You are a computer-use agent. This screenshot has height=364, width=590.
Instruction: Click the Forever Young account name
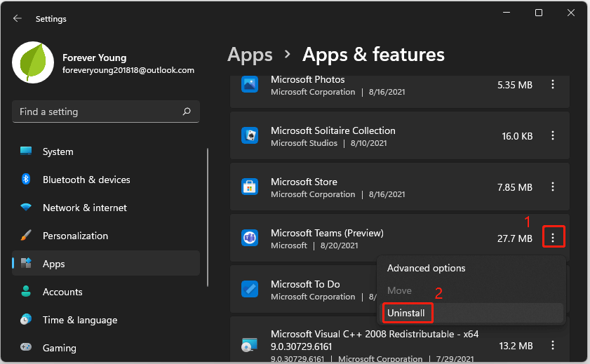pyautogui.click(x=95, y=58)
